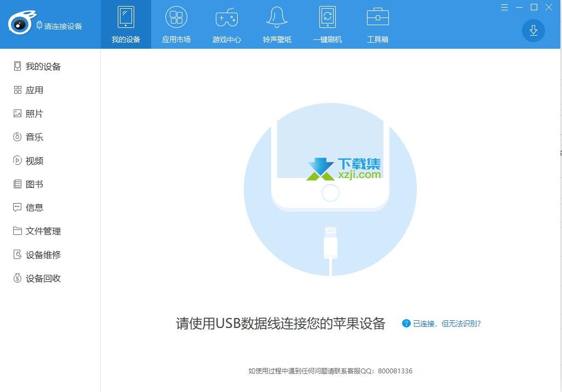Click the 请连接设备 status text
This screenshot has width=562, height=392.
[63, 26]
